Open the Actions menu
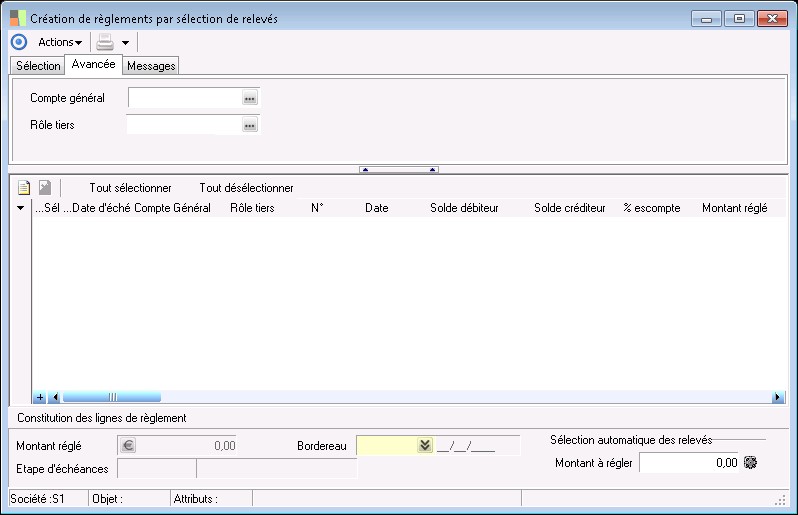The width and height of the screenshot is (798, 515). pos(60,42)
